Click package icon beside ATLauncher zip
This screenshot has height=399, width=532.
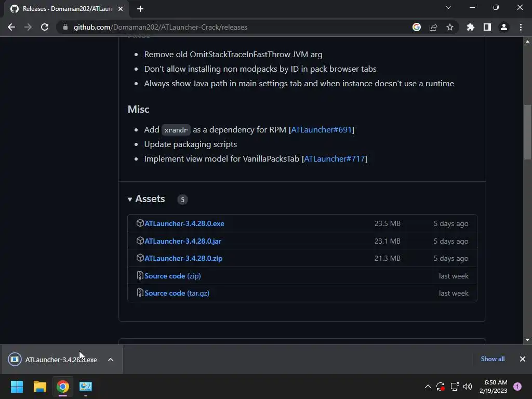[140, 258]
